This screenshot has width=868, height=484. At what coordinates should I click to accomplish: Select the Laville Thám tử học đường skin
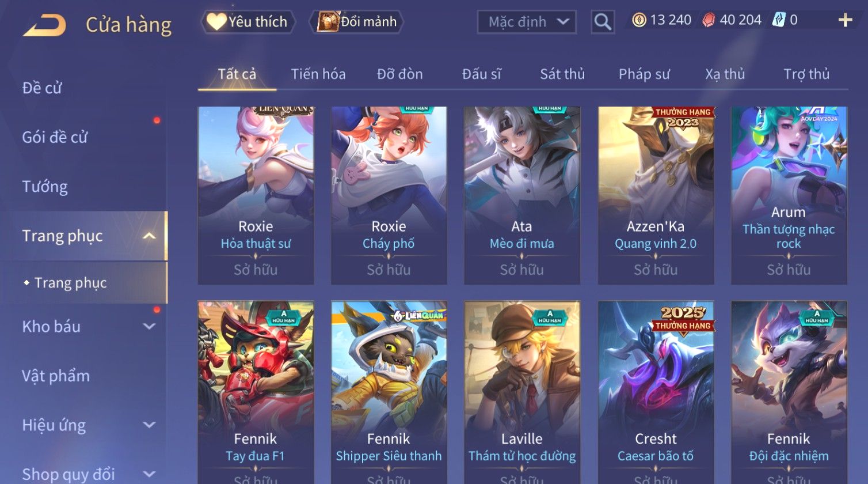tap(522, 392)
